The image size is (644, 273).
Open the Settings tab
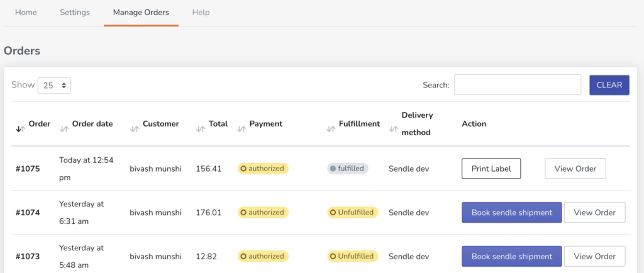[75, 13]
